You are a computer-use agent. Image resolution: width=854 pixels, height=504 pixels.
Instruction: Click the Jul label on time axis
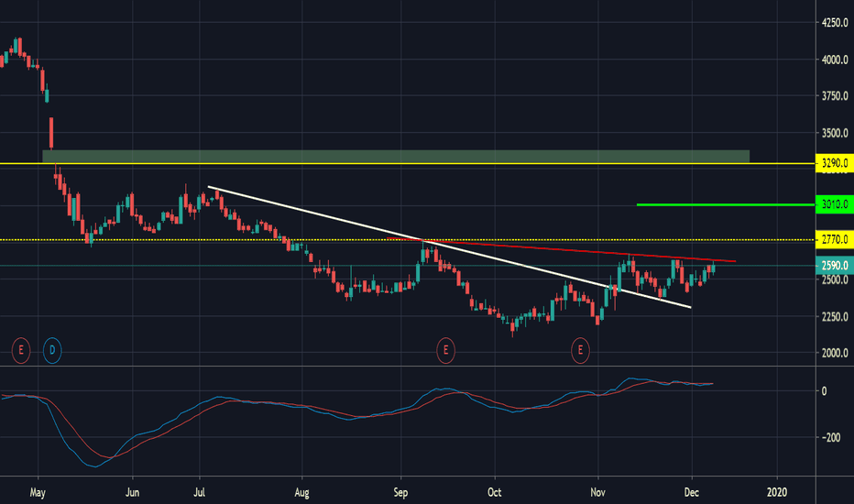tap(200, 493)
